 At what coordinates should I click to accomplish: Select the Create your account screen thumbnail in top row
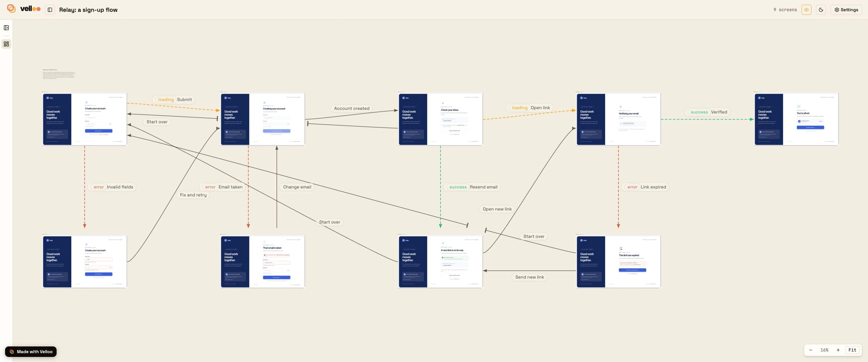(85, 119)
